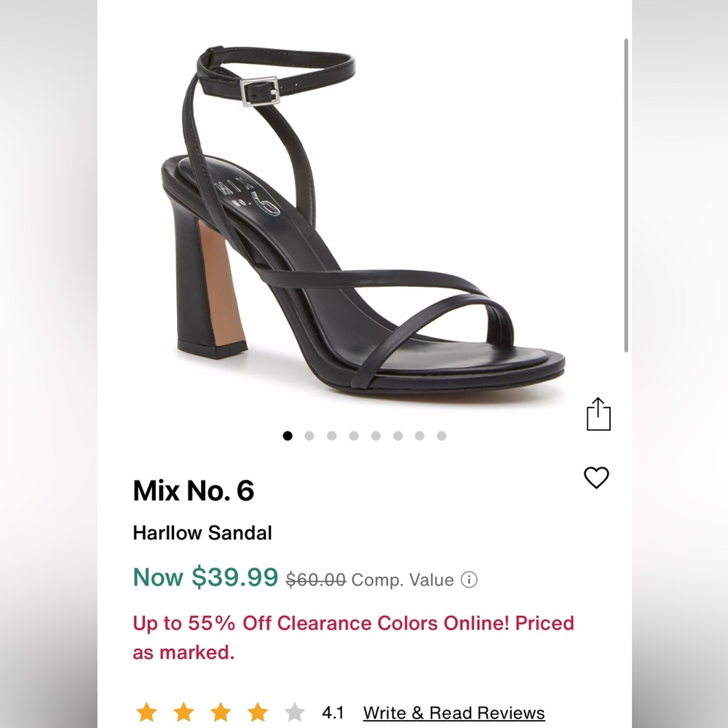Select the second image carousel dot
Image resolution: width=728 pixels, height=728 pixels.
click(309, 435)
